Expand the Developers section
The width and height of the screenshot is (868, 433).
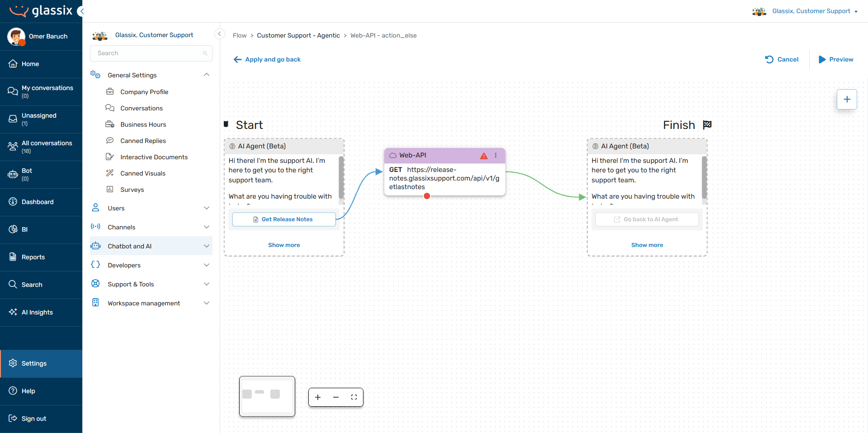pyautogui.click(x=151, y=265)
